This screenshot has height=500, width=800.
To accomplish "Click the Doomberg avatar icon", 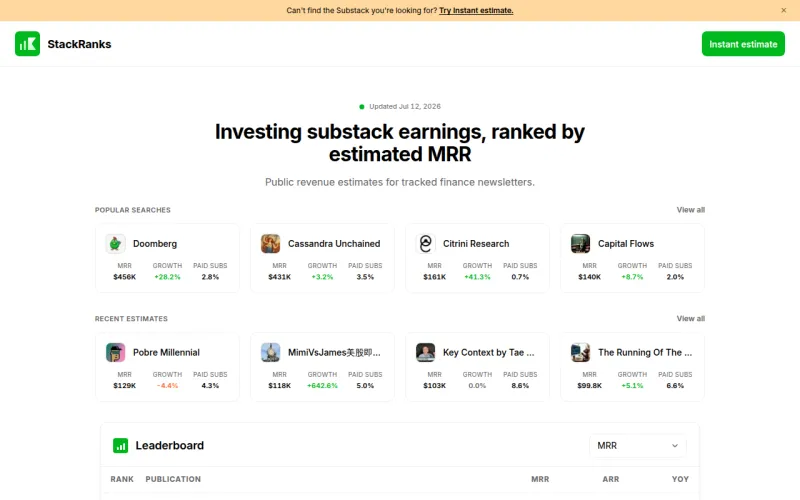I will pos(115,243).
